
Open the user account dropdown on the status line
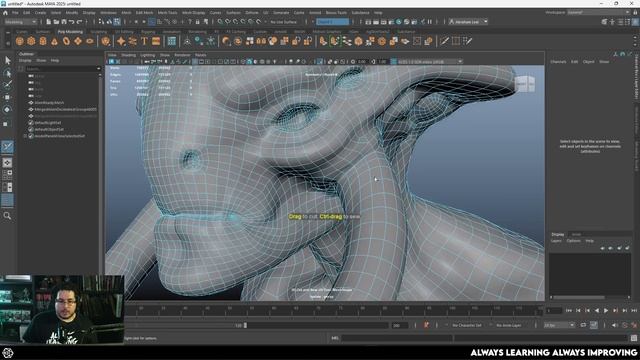pos(468,22)
